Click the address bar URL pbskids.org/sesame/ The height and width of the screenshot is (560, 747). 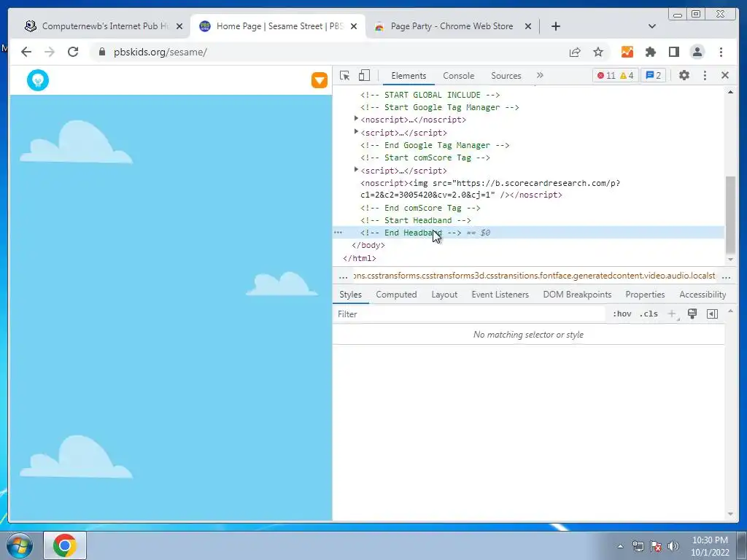point(160,52)
